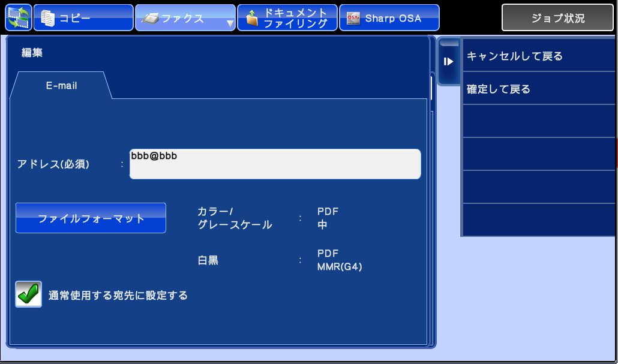The image size is (618, 364).
Task: Open the ジョブ状況 job status button
Action: coord(557,19)
